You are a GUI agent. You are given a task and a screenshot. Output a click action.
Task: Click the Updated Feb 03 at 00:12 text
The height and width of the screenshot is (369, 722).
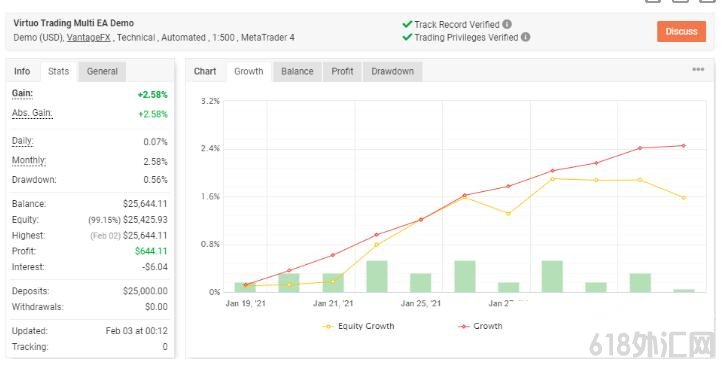[x=136, y=331]
